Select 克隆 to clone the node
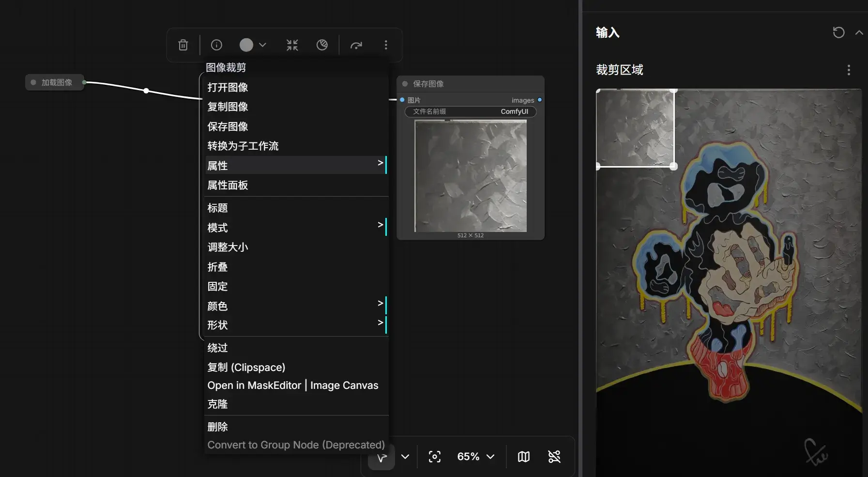Viewport: 868px width, 477px height. tap(296, 404)
